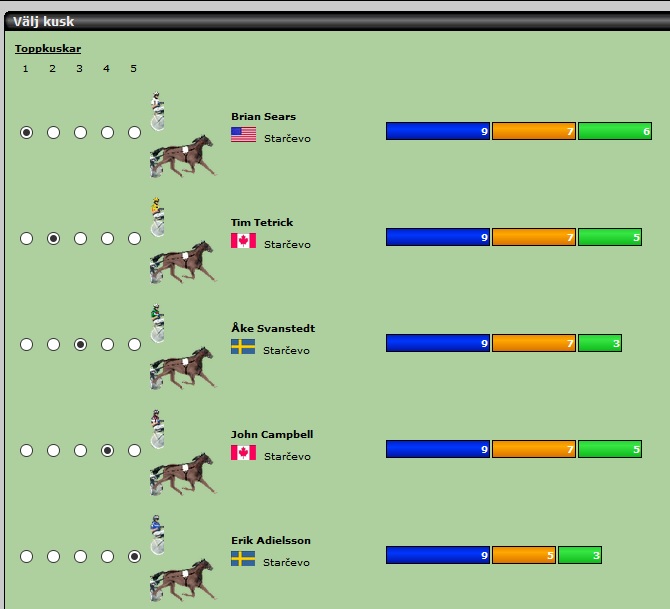Open Åke Svanstedt driver name

(x=273, y=328)
